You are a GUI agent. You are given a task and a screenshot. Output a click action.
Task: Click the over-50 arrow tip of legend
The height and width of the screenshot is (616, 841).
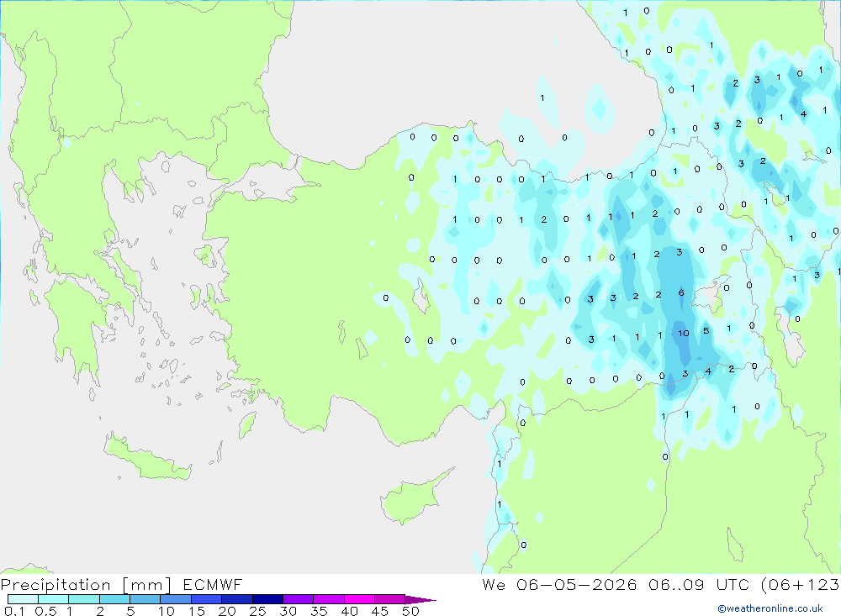pos(420,600)
